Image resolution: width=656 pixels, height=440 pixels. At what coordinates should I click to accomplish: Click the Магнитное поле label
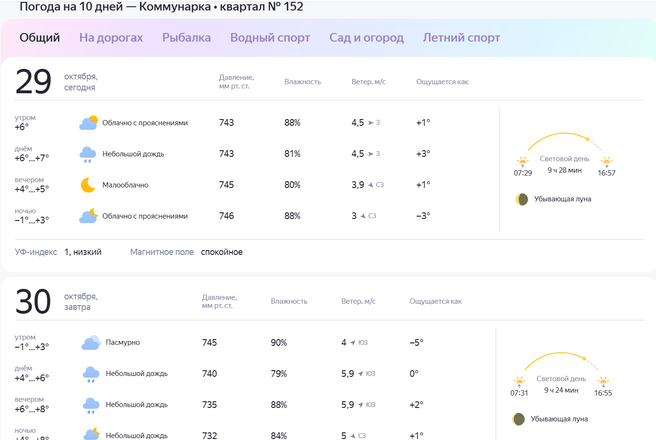tap(161, 252)
